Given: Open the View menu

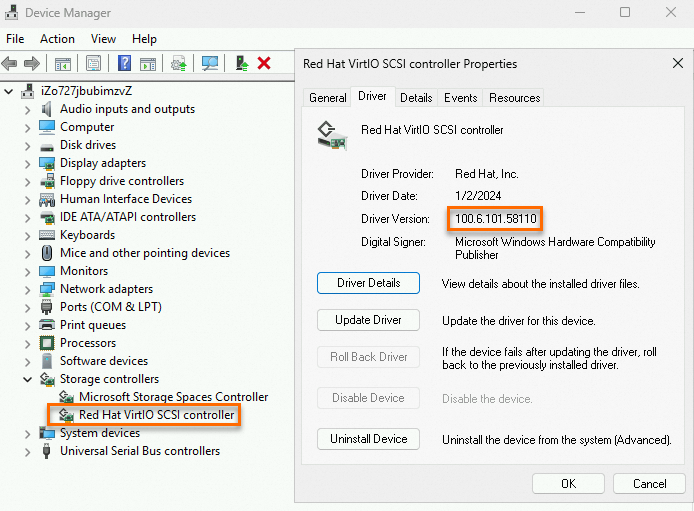Looking at the screenshot, I should [103, 39].
